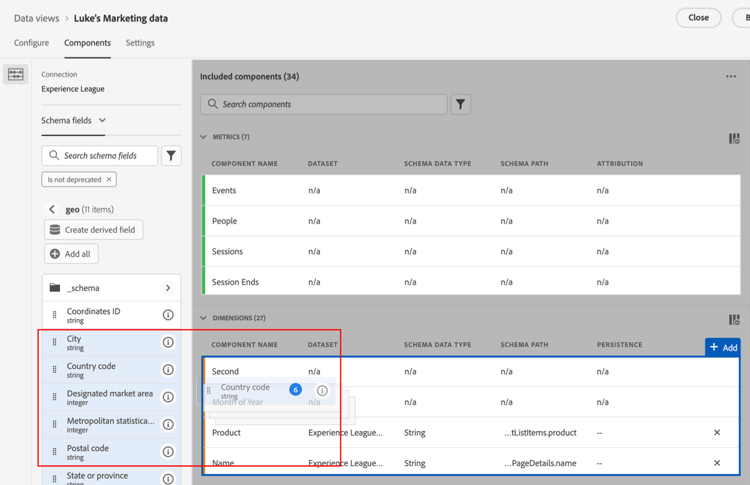Switch to the Configure tab
The width and height of the screenshot is (750, 485).
click(x=31, y=43)
